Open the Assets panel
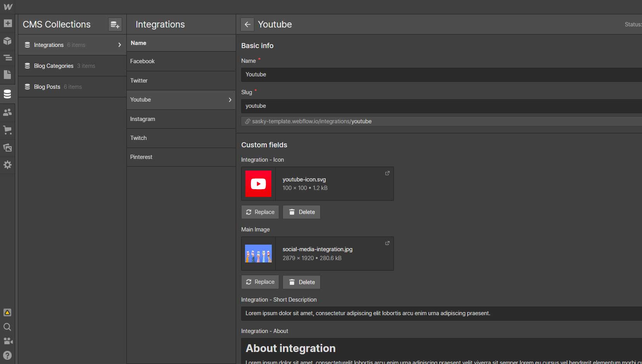Image resolution: width=642 pixels, height=364 pixels. pos(8,148)
